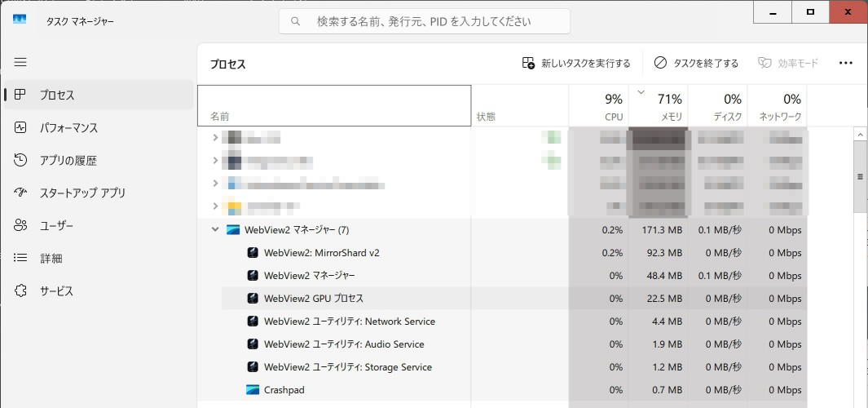
Task: Open Services (サービス) puzzle icon
Action: click(x=21, y=290)
